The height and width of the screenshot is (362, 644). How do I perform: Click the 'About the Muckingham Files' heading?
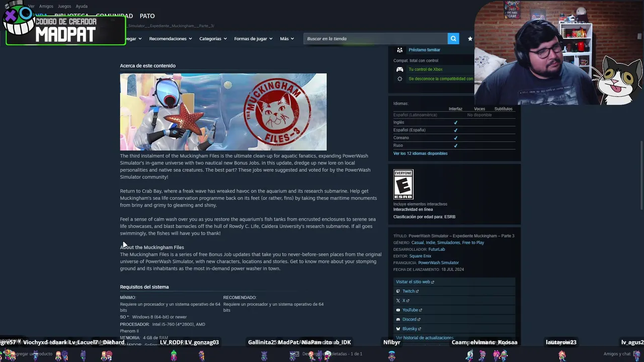[152, 247]
